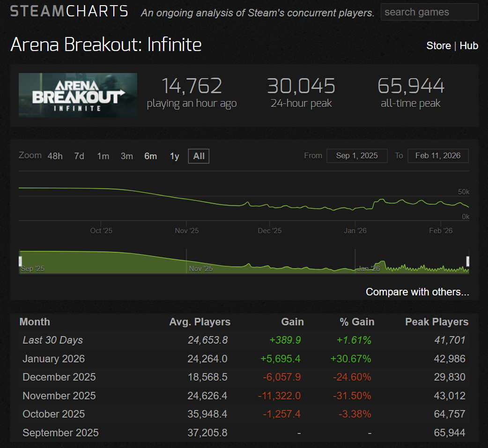Image resolution: width=488 pixels, height=448 pixels.
Task: Grab the left navigator range handle
Action: coord(20,261)
